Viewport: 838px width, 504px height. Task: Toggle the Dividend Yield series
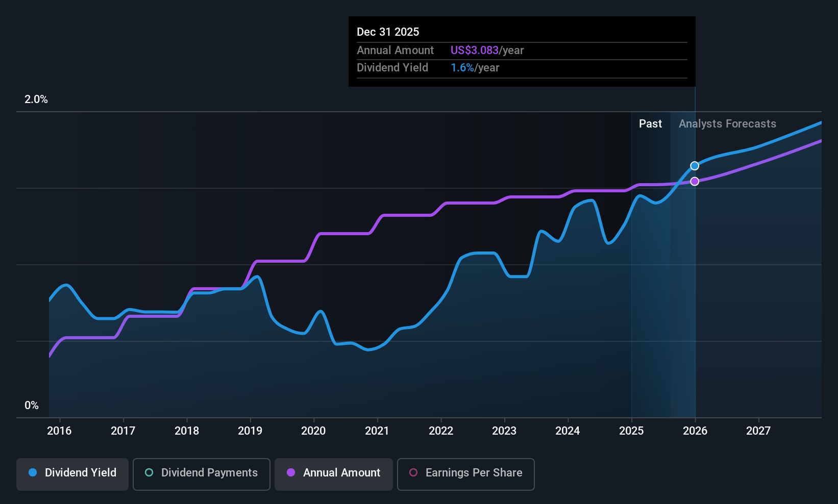(72, 474)
